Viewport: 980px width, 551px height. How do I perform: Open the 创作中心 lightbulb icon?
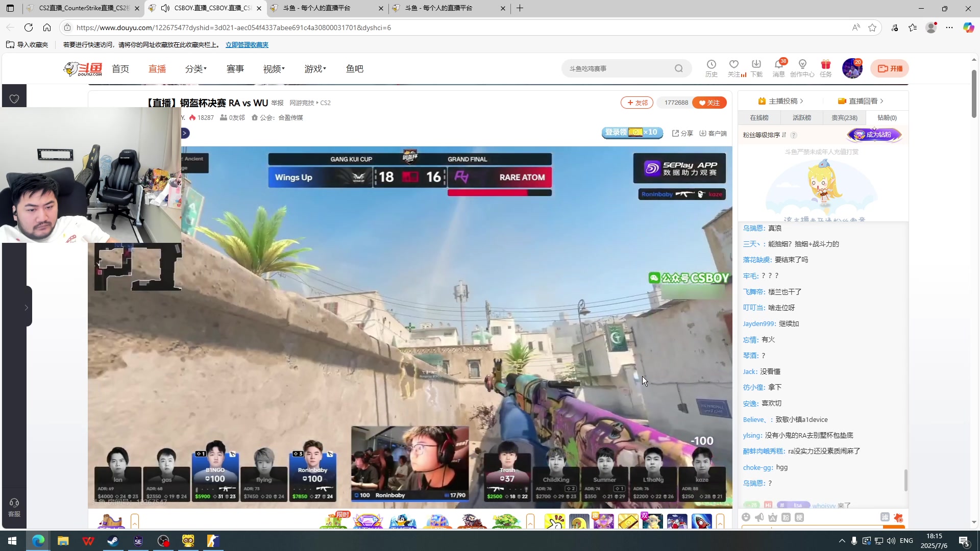(x=802, y=64)
